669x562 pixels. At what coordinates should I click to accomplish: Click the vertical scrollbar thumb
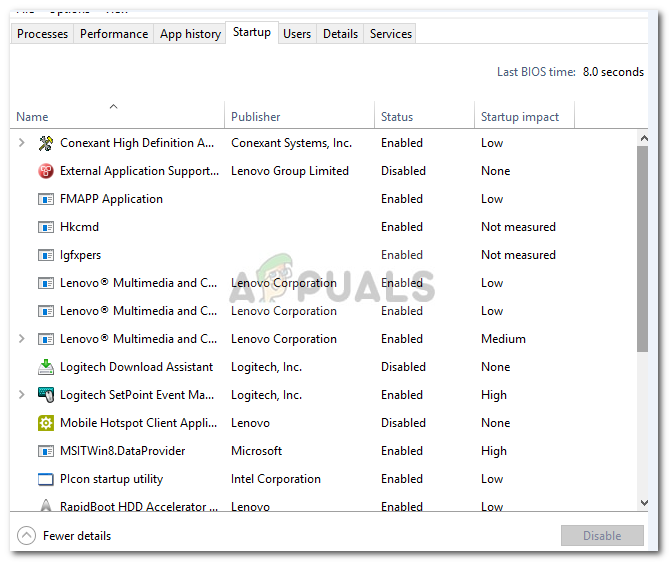point(643,249)
